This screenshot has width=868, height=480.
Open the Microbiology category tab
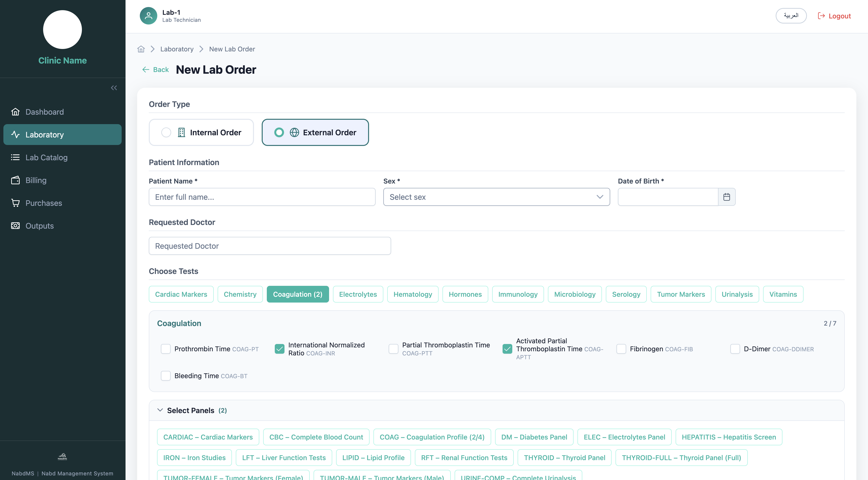(x=575, y=294)
